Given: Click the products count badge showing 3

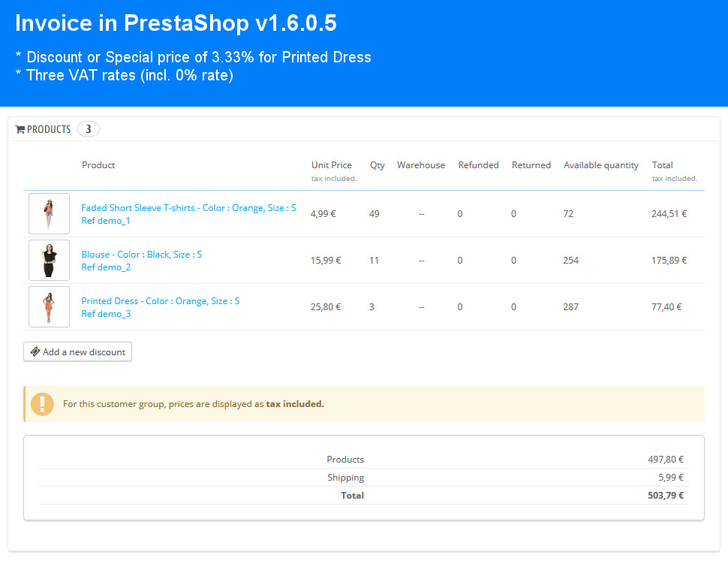Looking at the screenshot, I should (89, 128).
